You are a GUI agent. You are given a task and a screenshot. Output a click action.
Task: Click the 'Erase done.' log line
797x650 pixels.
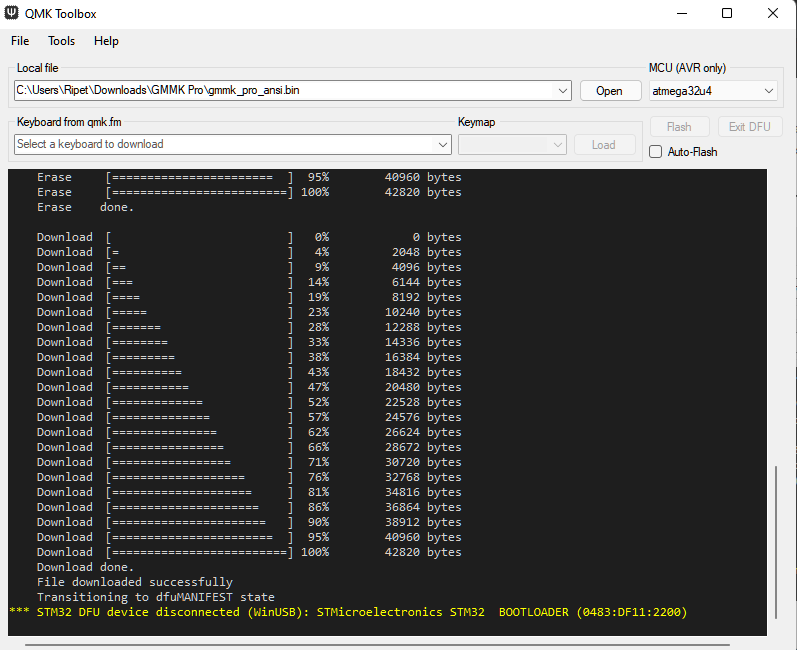pos(85,207)
